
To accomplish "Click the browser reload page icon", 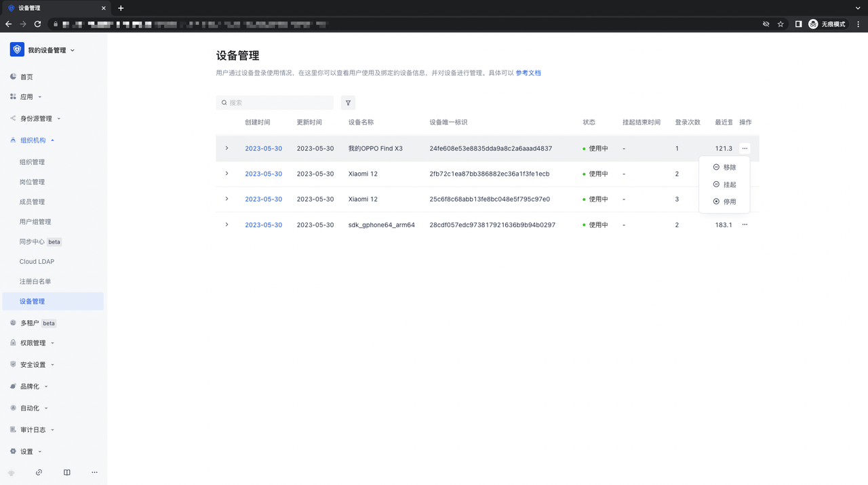I will pyautogui.click(x=37, y=24).
